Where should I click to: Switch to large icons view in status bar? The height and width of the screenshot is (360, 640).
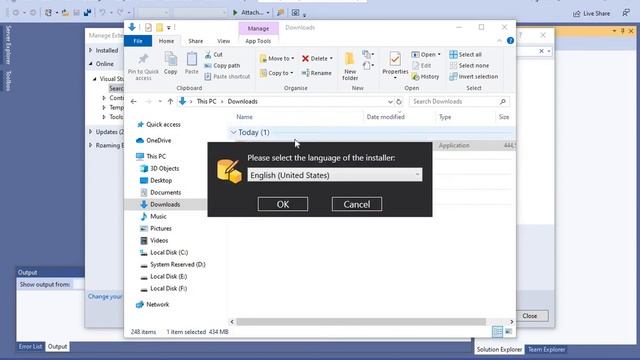(x=508, y=331)
